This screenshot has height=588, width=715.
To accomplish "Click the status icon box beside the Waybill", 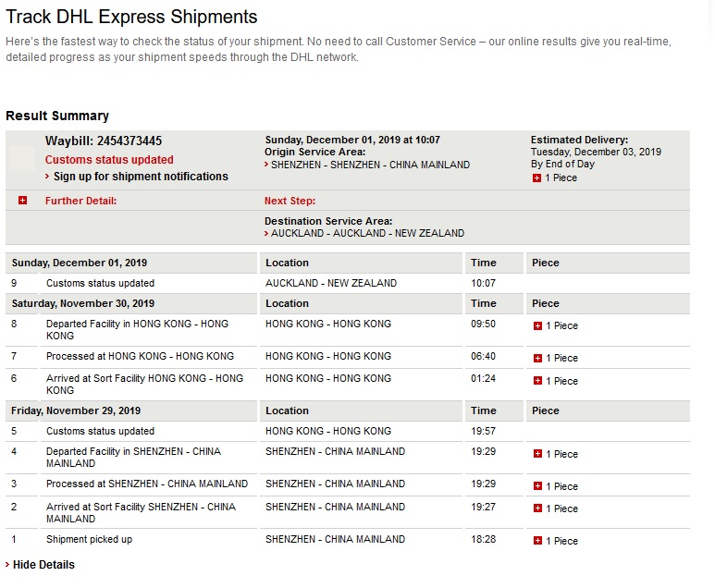I will [22, 159].
